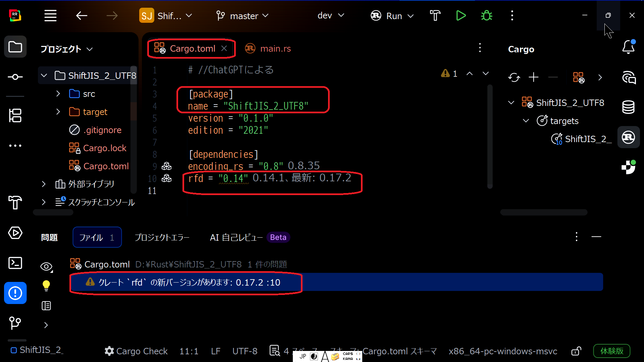Open the Git tool window icon
644x362 pixels.
[15, 323]
